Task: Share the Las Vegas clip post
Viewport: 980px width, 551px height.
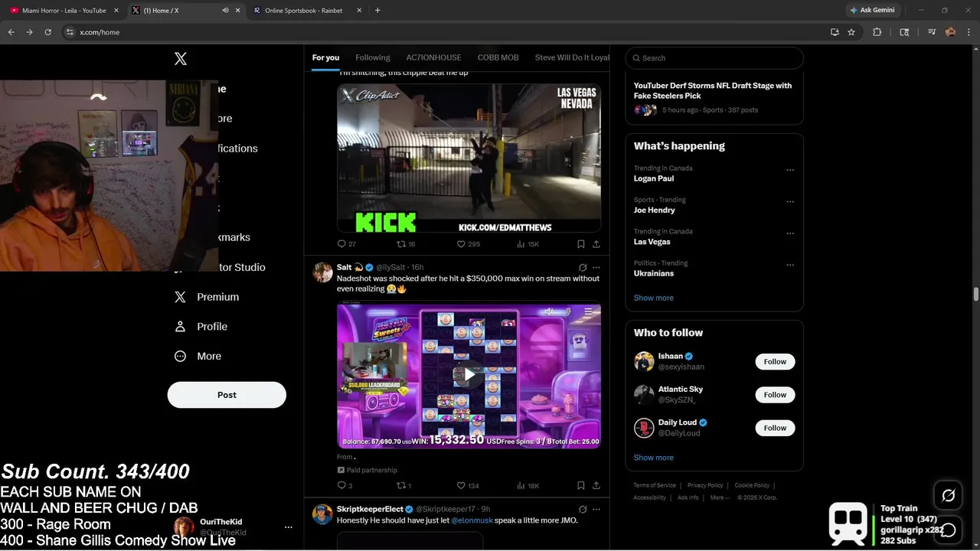Action: 596,244
